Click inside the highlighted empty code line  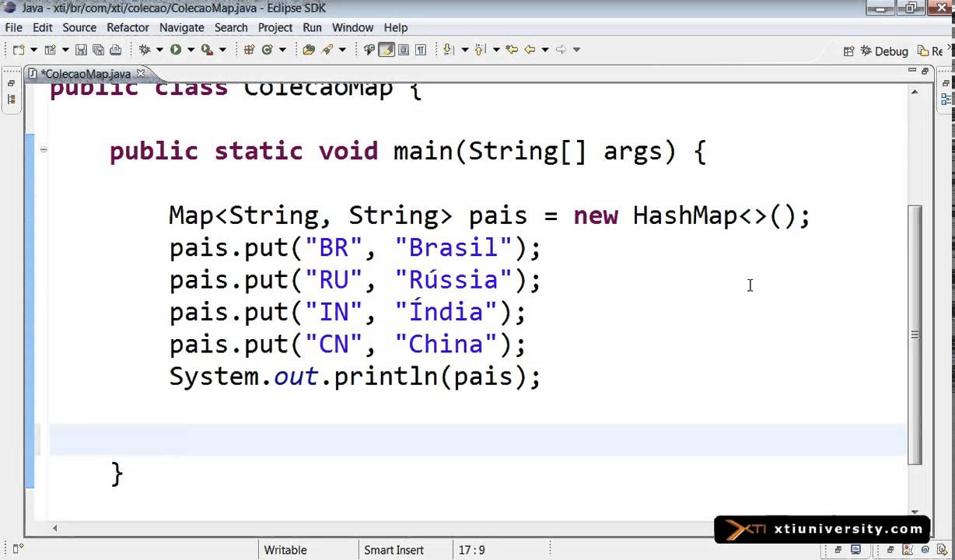coord(477,440)
